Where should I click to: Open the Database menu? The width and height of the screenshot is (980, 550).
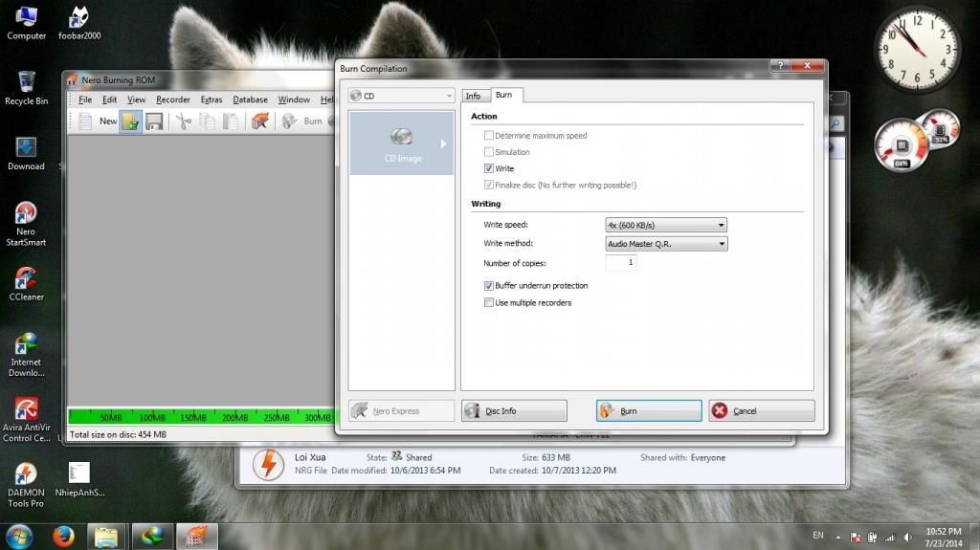tap(250, 100)
